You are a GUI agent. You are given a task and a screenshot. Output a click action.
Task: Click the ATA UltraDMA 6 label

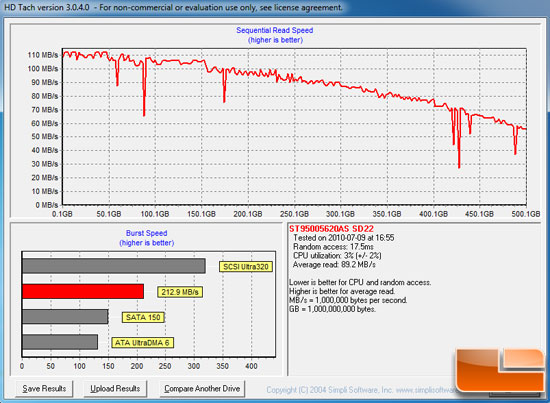[x=142, y=343]
